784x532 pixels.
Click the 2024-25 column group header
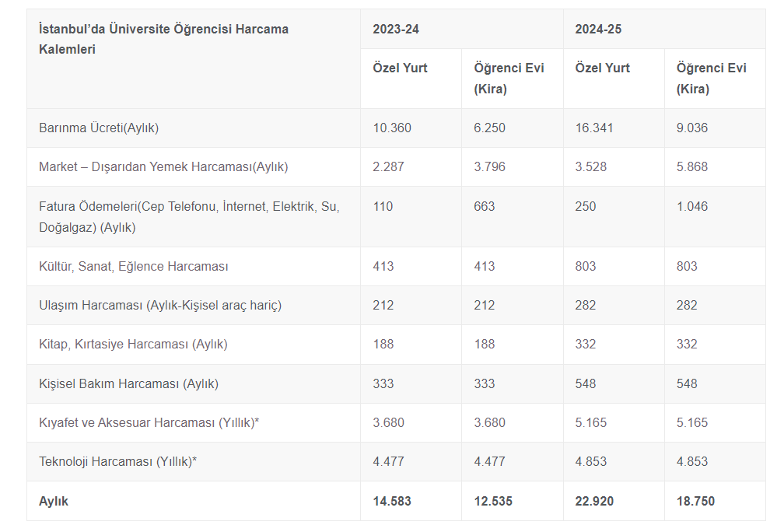598,30
